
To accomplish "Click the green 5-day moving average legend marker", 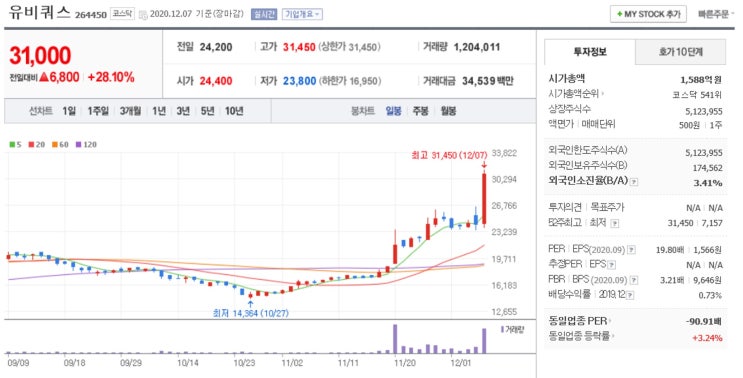I will tap(12, 144).
